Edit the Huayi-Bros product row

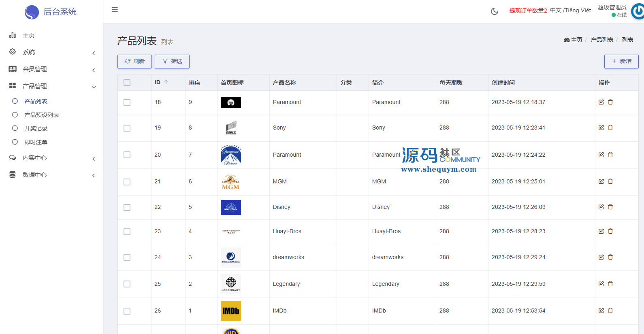pos(601,231)
